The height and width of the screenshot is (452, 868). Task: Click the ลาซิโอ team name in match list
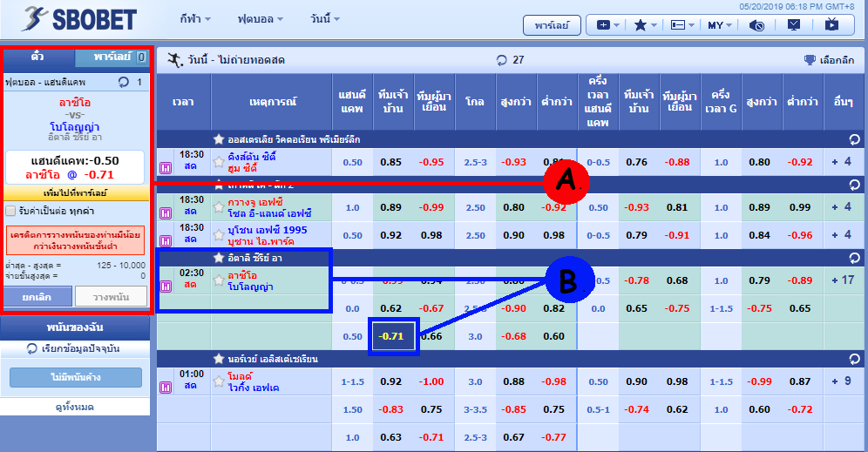(x=242, y=275)
